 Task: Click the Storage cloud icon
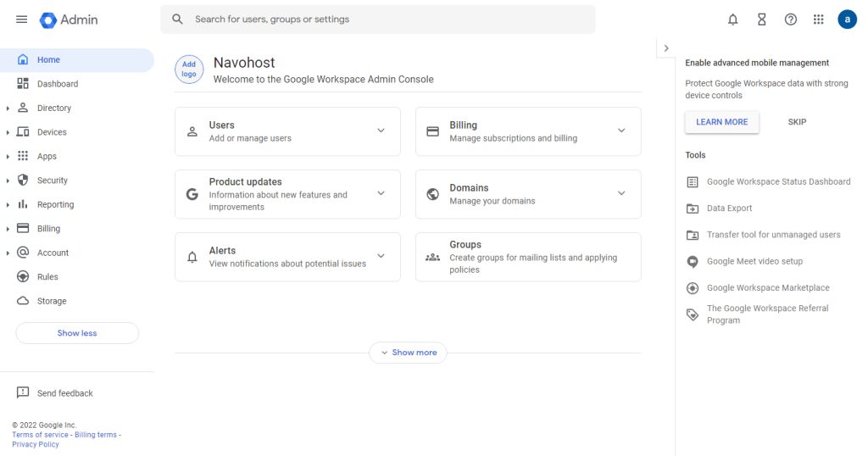[x=23, y=301]
